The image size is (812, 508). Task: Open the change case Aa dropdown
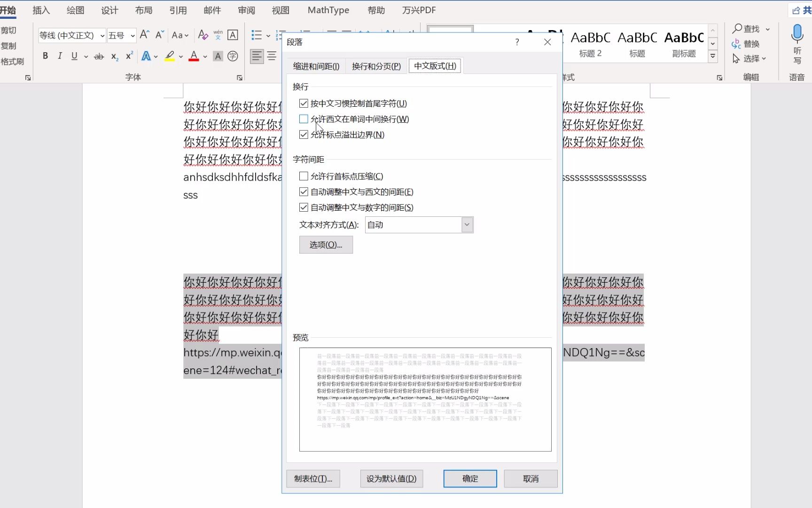180,35
